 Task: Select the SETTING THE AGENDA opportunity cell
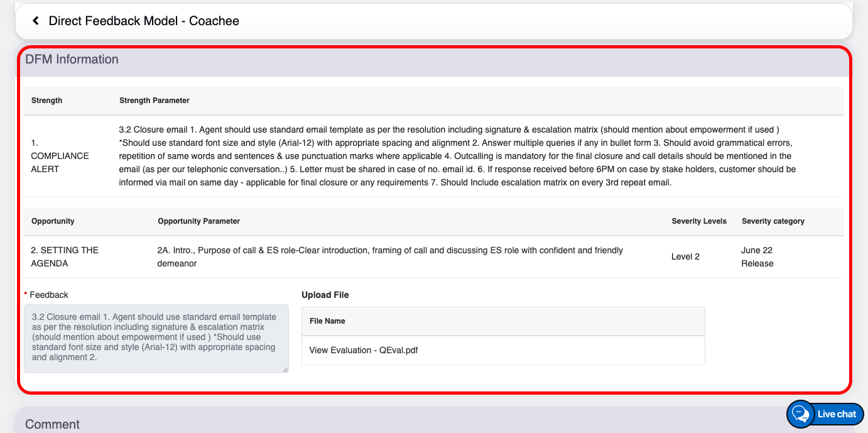65,256
